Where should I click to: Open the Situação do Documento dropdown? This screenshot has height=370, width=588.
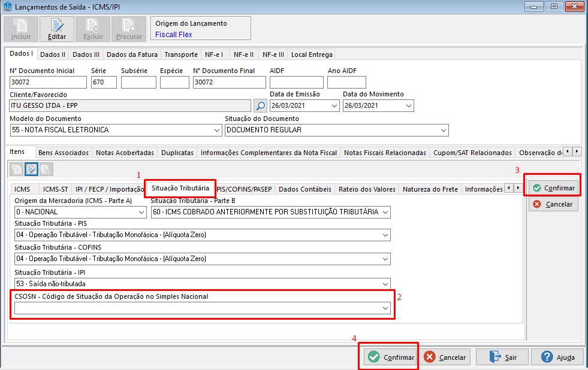coord(444,131)
